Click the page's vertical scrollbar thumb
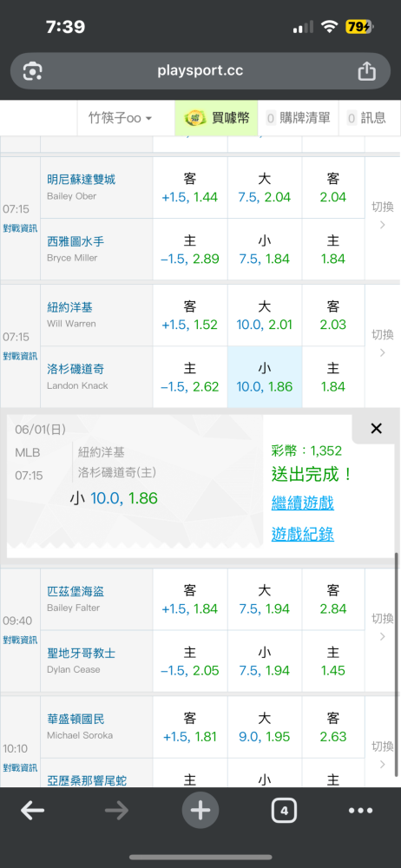 coord(398,664)
